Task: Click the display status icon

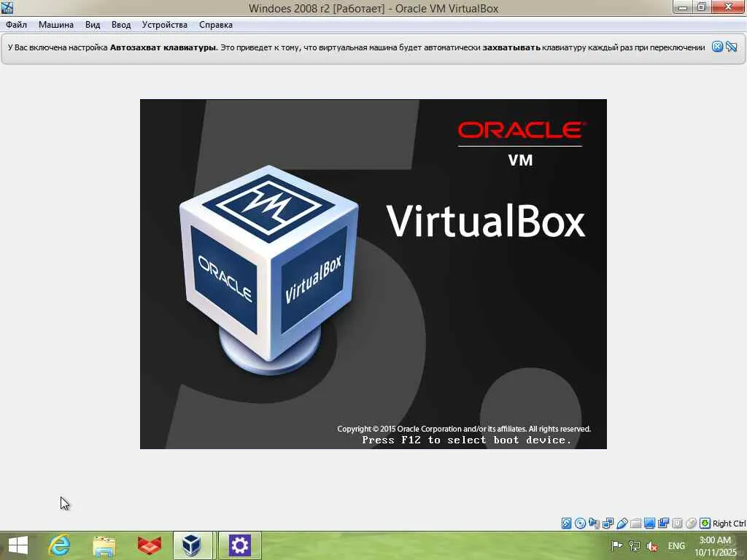Action: 650,524
